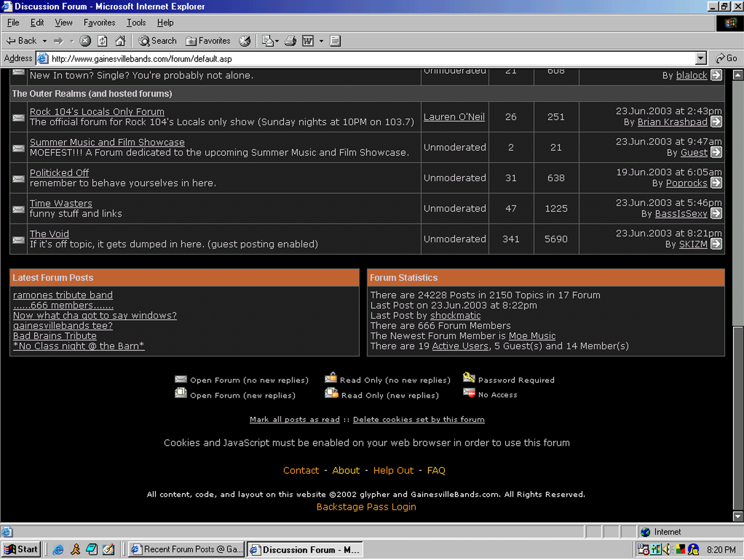Click the Edit with Word toolbar icon
Screen dimensions: 744x560
308,41
